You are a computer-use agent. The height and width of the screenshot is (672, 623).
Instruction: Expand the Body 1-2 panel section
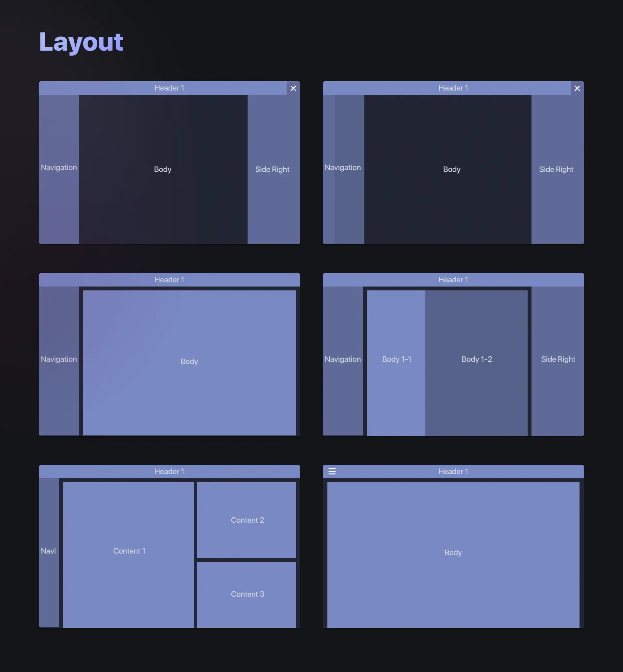(477, 359)
